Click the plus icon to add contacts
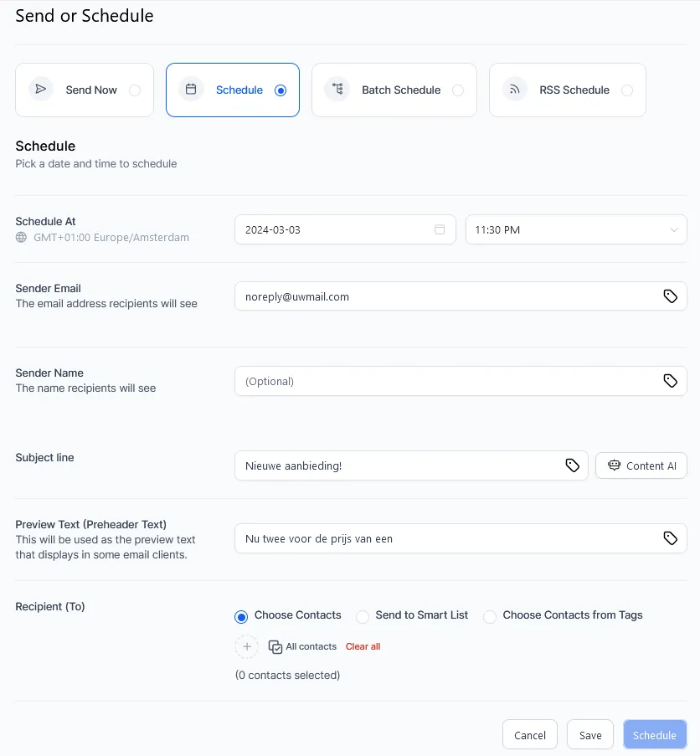Viewport: 700px width, 756px height. click(x=247, y=646)
